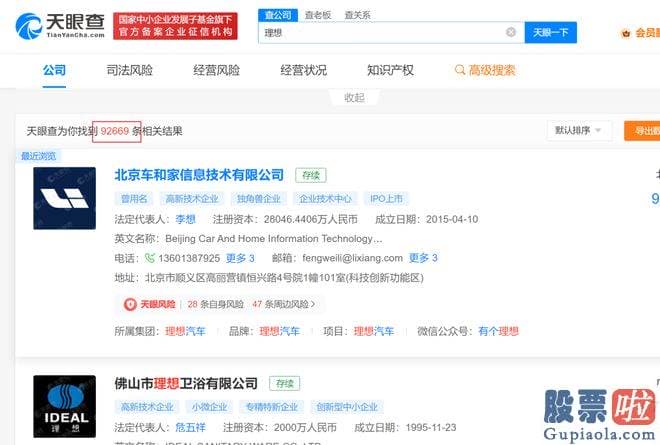Switch to the 知识产权 tab
The image size is (660, 445).
[x=390, y=70]
